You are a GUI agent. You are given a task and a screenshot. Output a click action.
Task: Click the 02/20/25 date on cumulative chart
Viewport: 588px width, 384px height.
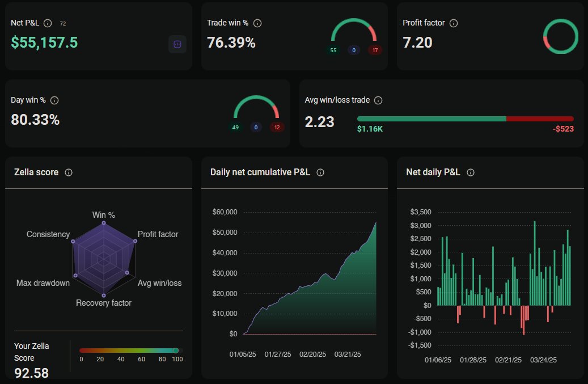[x=313, y=355]
